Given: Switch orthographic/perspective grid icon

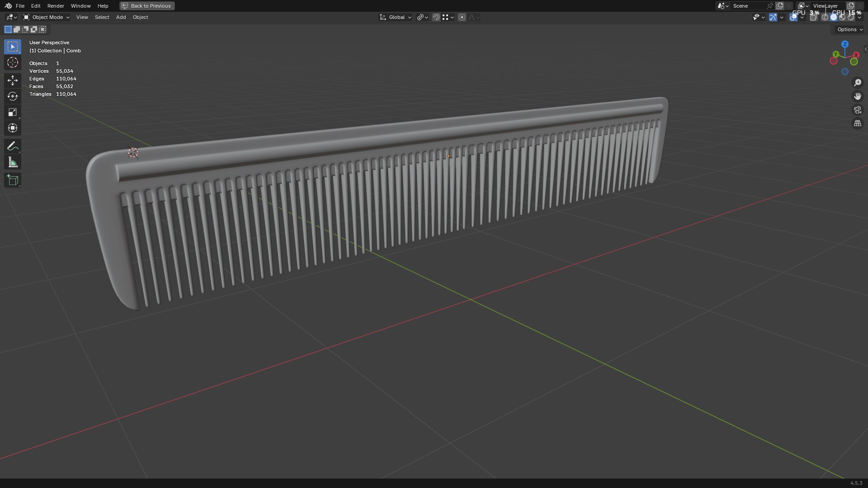Looking at the screenshot, I should click(x=857, y=123).
